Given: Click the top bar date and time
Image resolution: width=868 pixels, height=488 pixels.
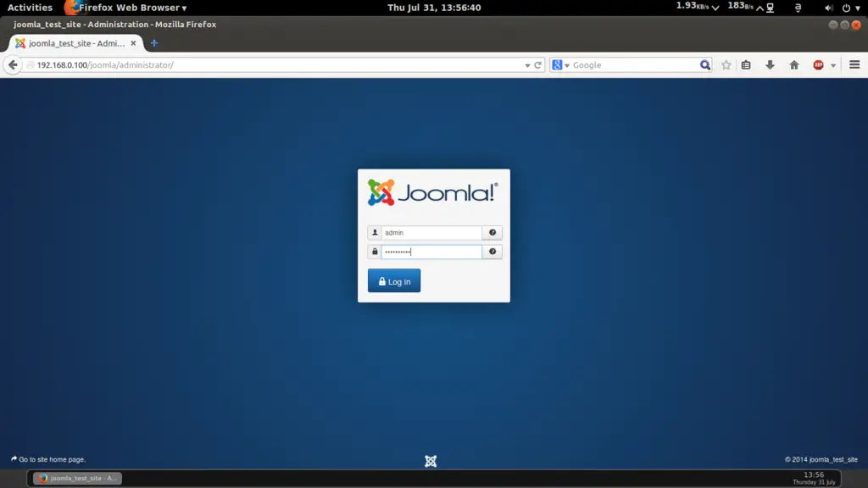Looking at the screenshot, I should 434,7.
